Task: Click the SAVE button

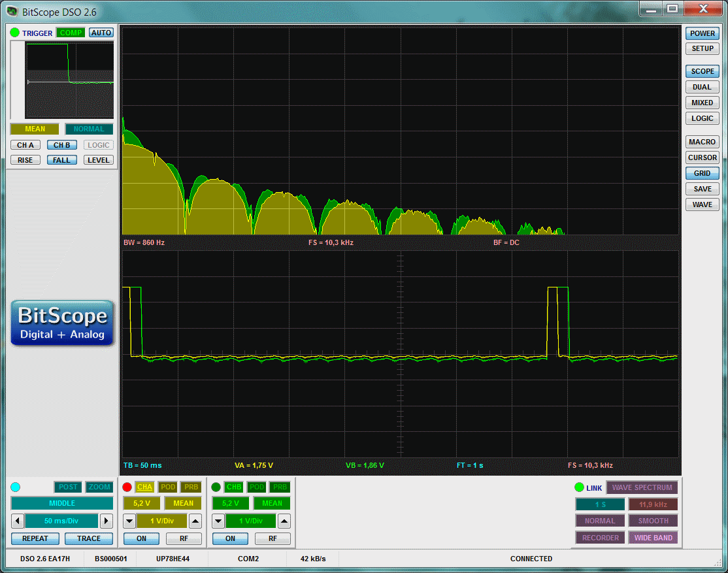Action: coord(702,189)
